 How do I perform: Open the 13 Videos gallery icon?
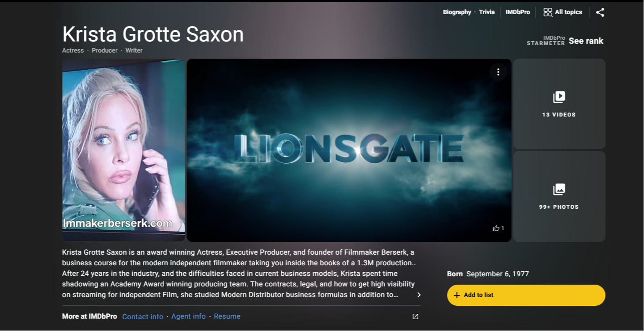coord(559,97)
